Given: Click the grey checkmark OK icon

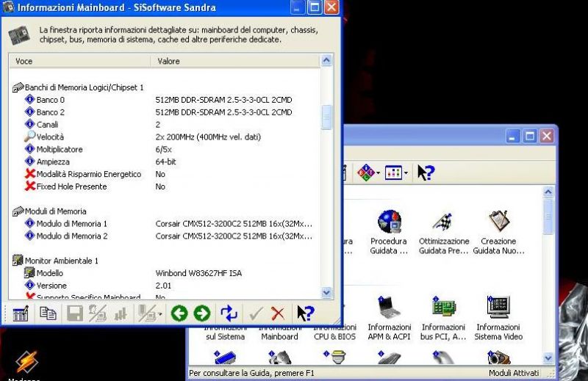Looking at the screenshot, I should 256,313.
